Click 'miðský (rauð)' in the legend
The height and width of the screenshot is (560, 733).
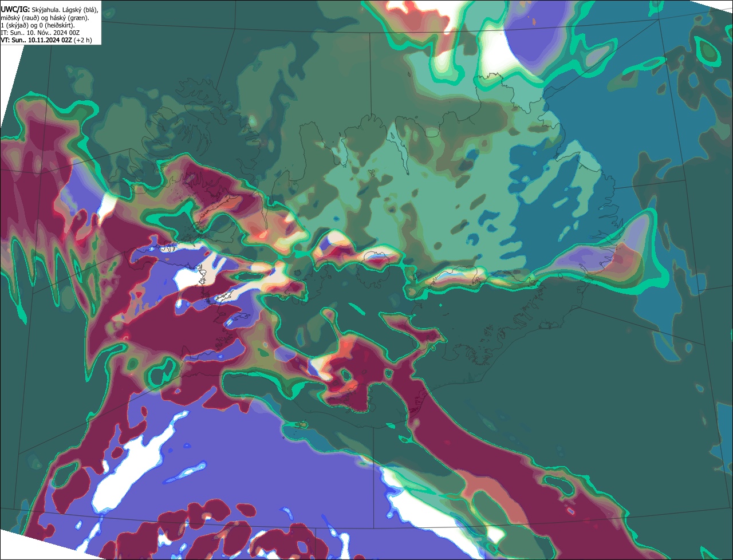[x=20, y=18]
